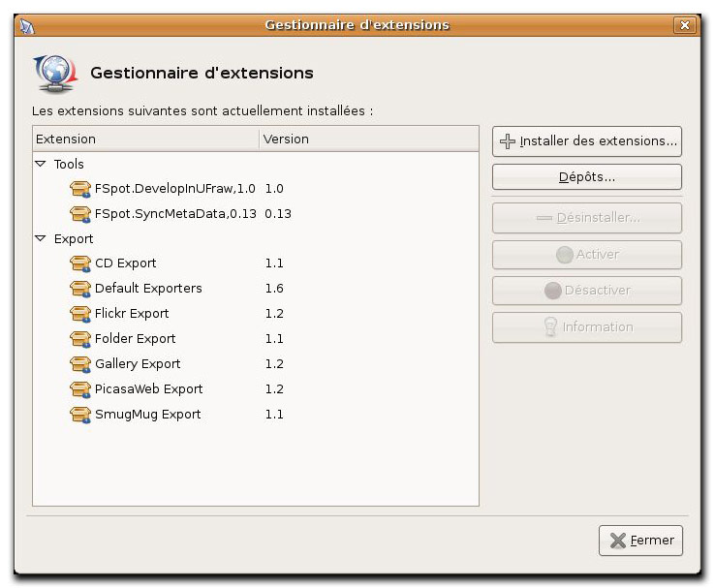Viewport: 715px width, 588px height.
Task: Click the globe extension manager icon
Action: tap(55, 74)
